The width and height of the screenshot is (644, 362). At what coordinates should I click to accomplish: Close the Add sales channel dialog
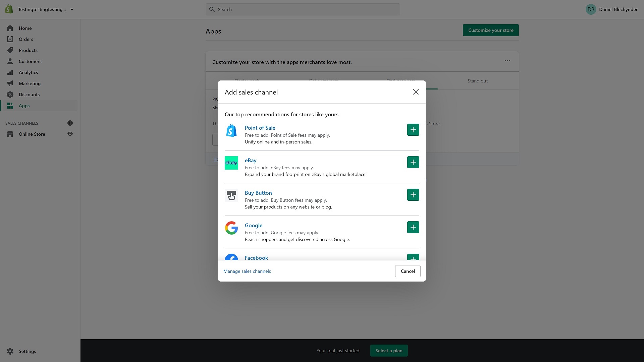(x=416, y=92)
